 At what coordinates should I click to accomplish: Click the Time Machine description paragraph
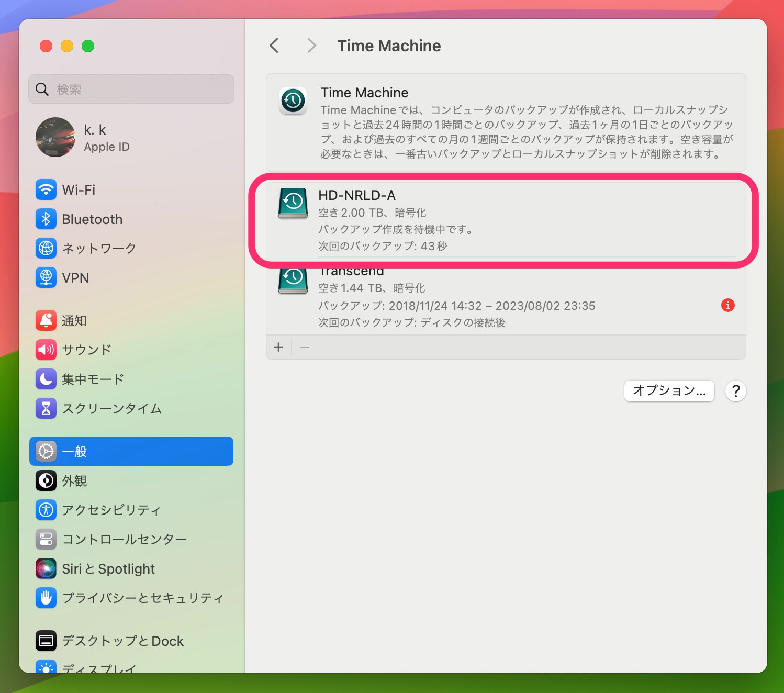click(x=527, y=132)
